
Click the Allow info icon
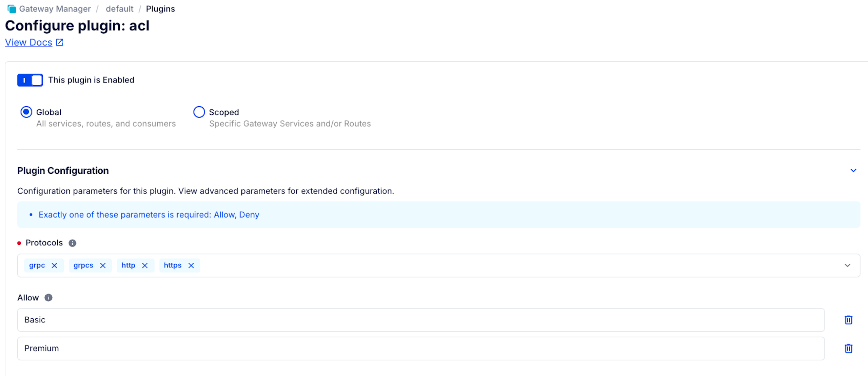pos(48,298)
